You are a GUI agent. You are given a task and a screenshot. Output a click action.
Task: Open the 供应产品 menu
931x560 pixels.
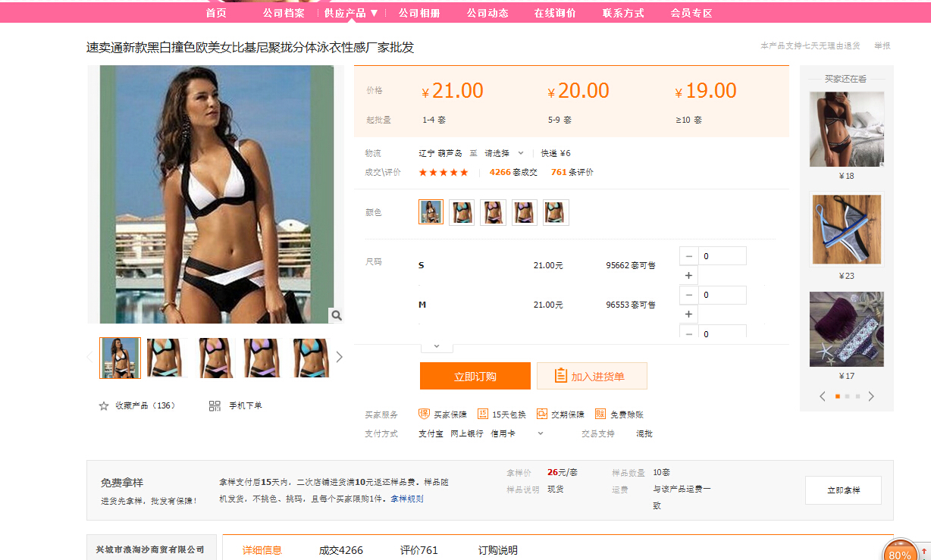(x=351, y=13)
